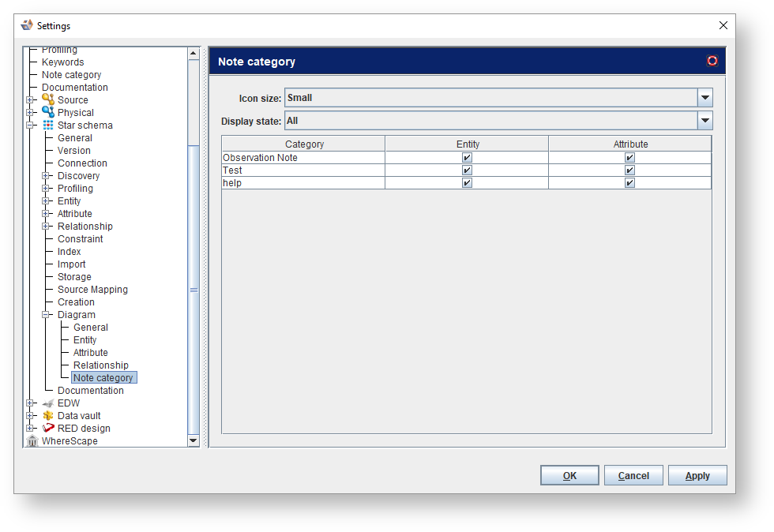Viewport: 774px width, 532px height.
Task: Uncheck Entity for Observation Note
Action: 467,157
